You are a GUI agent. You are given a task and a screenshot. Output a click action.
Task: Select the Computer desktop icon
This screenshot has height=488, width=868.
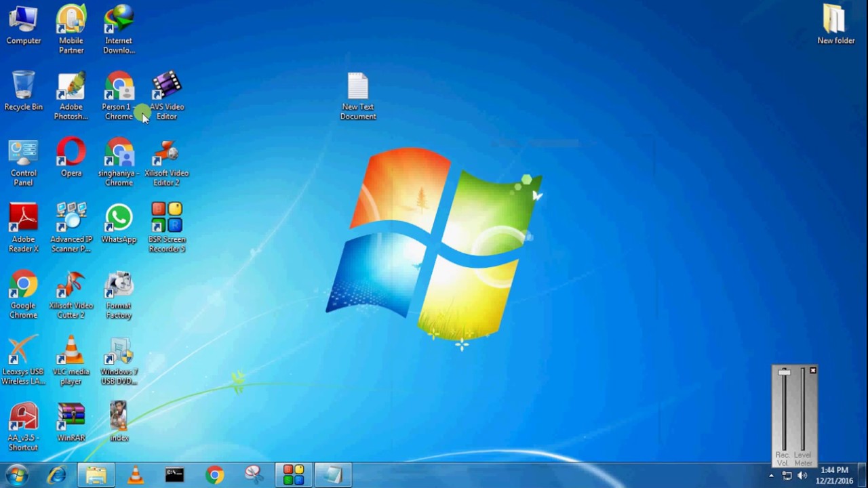pyautogui.click(x=23, y=25)
